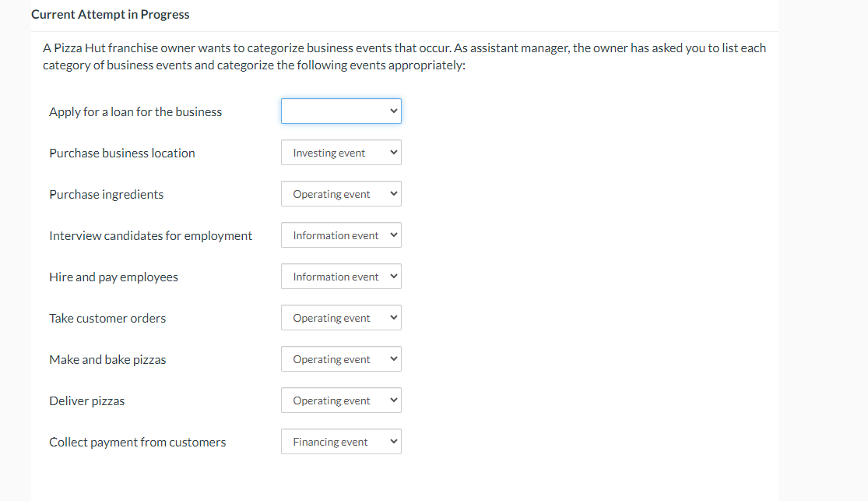Change the Collect payment from customers selection
Viewport: 868px width, 501px height.
click(x=340, y=441)
